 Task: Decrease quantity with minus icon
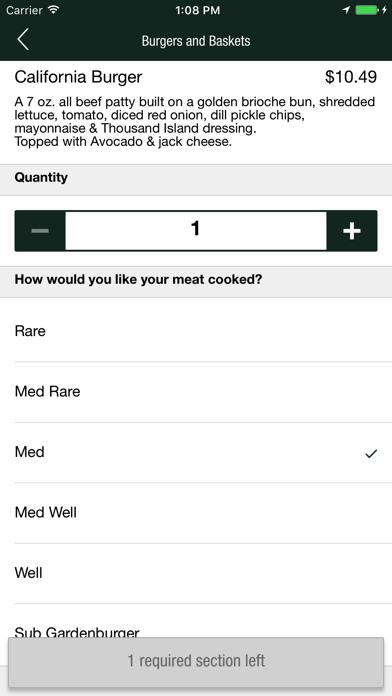40,231
